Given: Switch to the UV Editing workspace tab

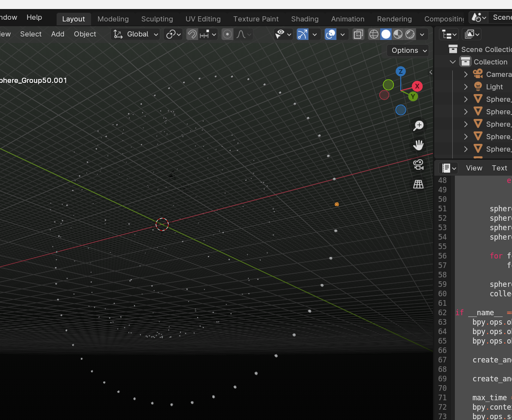Looking at the screenshot, I should pos(203,19).
